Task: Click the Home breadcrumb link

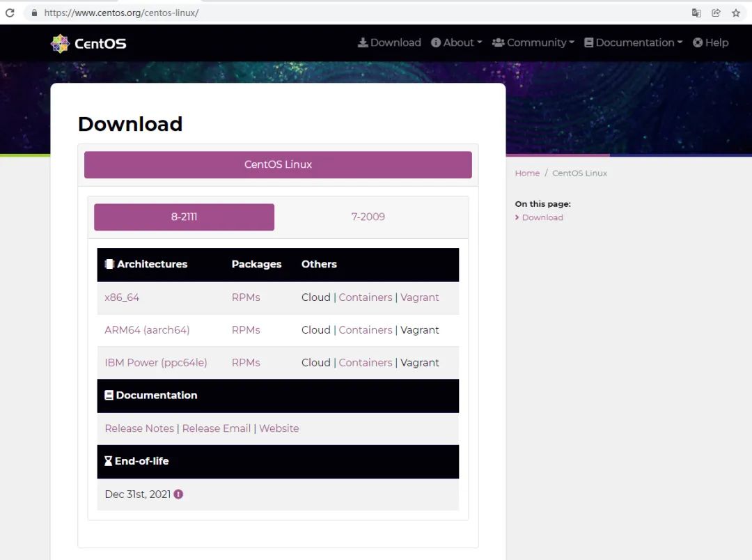Action: point(527,173)
